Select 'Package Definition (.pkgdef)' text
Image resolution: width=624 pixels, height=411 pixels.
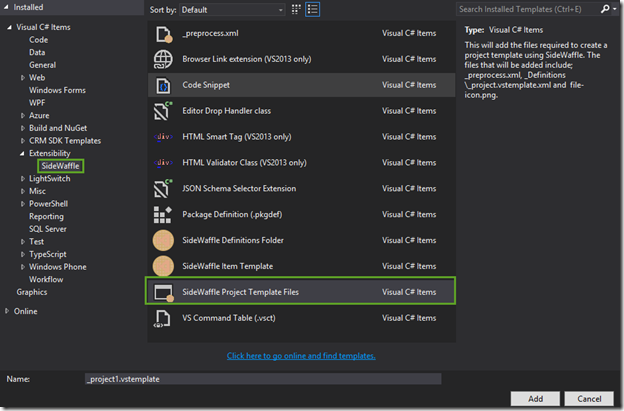(x=232, y=215)
